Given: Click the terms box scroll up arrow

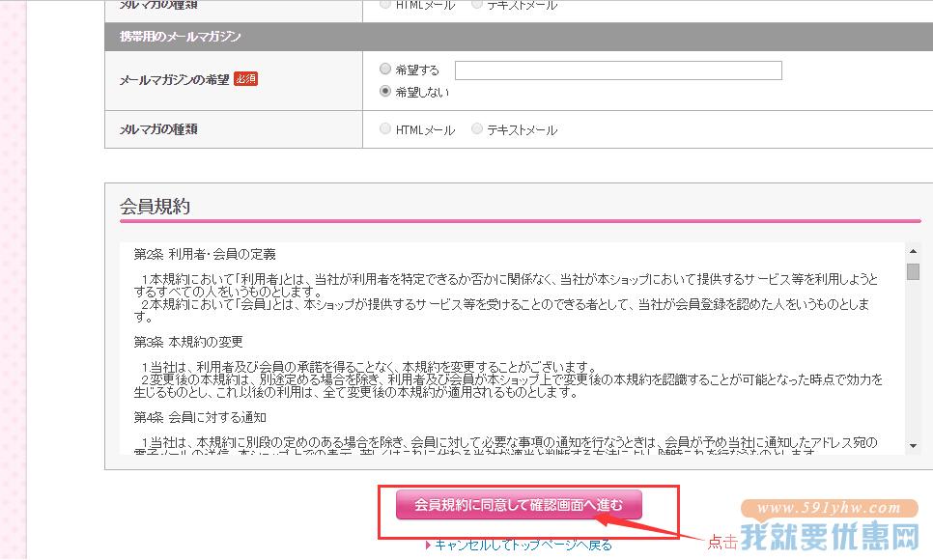Looking at the screenshot, I should coord(913,251).
